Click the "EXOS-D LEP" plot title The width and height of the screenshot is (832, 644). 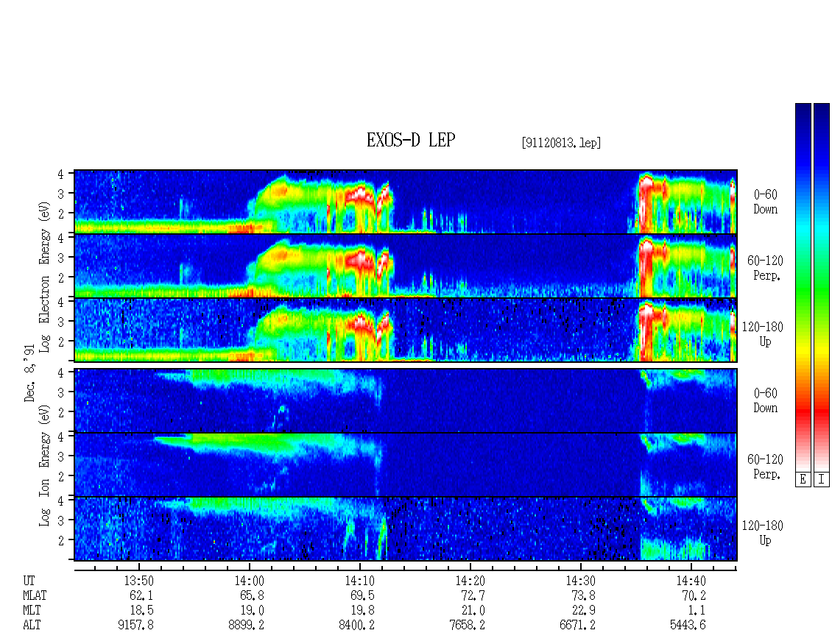click(x=411, y=140)
